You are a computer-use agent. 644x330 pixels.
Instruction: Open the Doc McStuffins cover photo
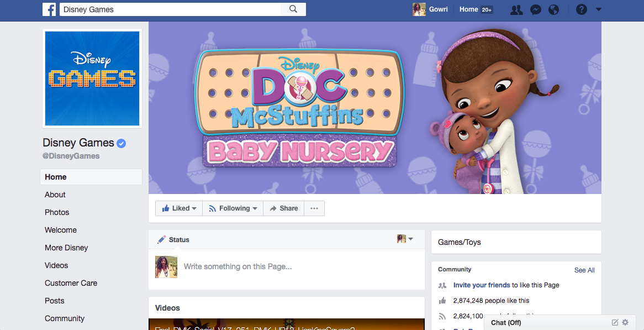click(375, 108)
